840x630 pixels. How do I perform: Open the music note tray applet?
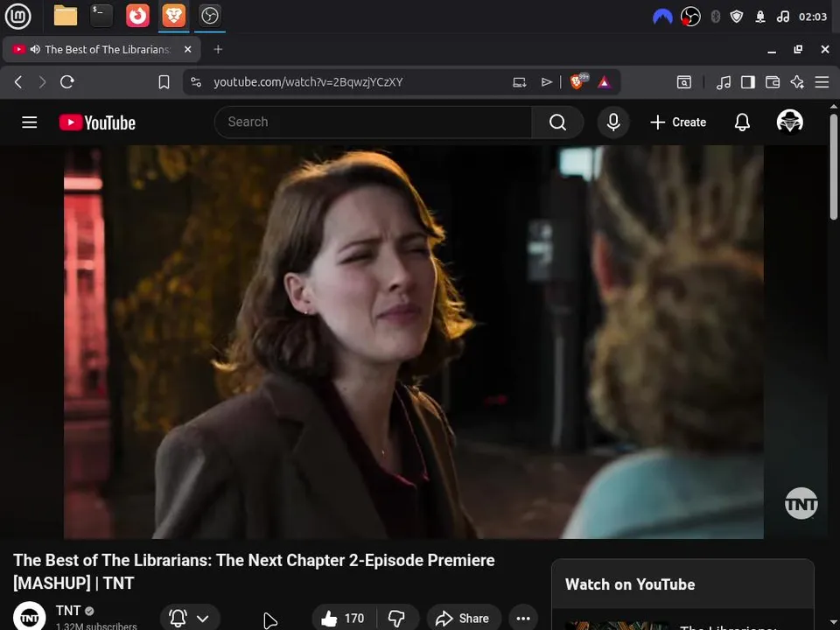pos(782,17)
